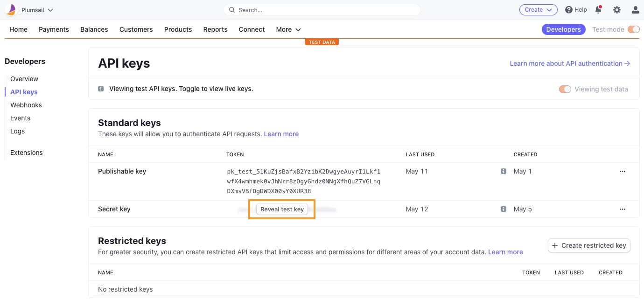
Task: Open Events in sidebar
Action: pos(20,118)
